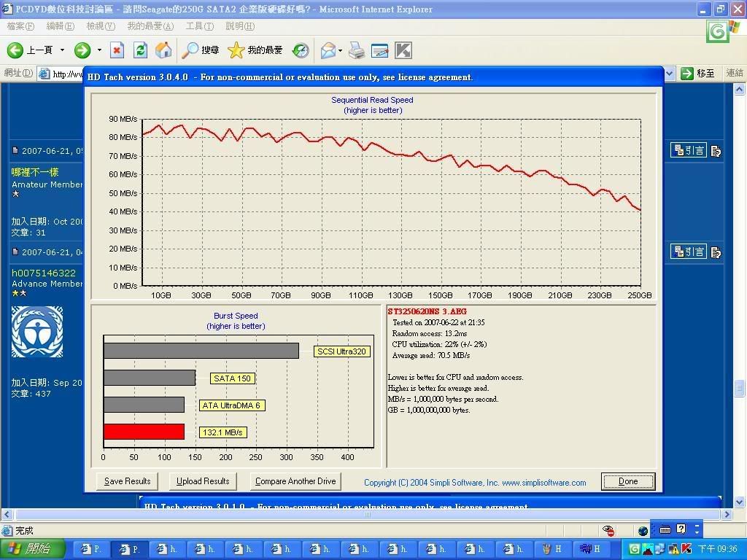Open the 開始 Start menu
The width and height of the screenshot is (747, 560).
(x=31, y=549)
